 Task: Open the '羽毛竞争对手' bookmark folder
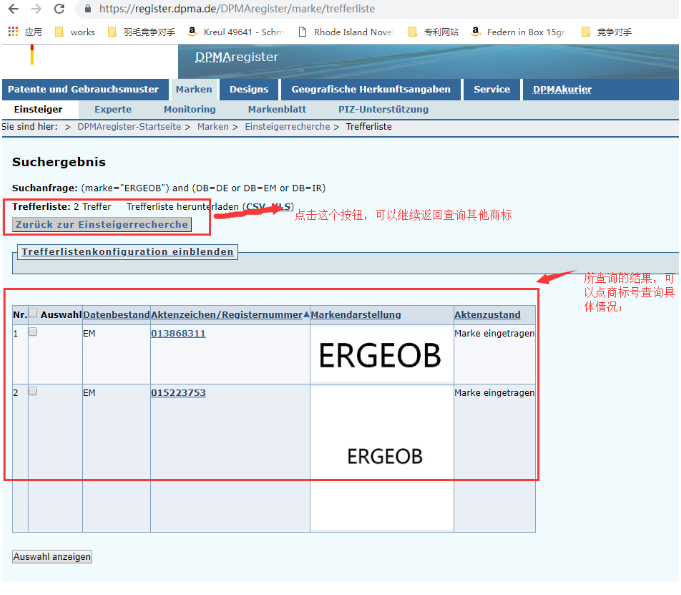[142, 32]
